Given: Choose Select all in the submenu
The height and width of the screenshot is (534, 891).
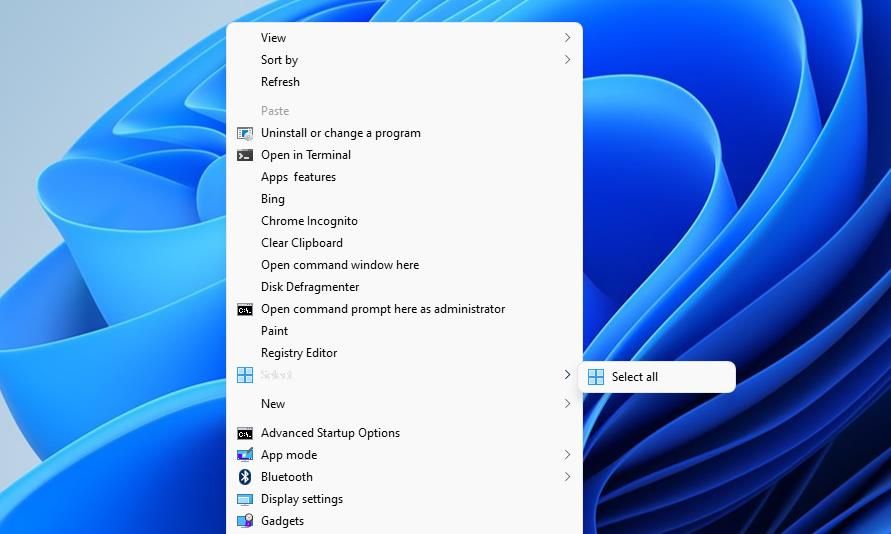Looking at the screenshot, I should point(657,377).
